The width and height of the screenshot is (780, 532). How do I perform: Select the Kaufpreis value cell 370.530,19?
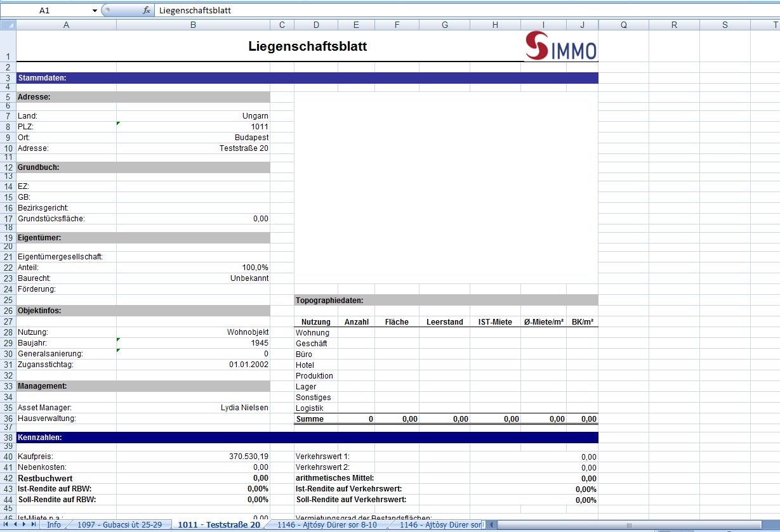tap(193, 457)
